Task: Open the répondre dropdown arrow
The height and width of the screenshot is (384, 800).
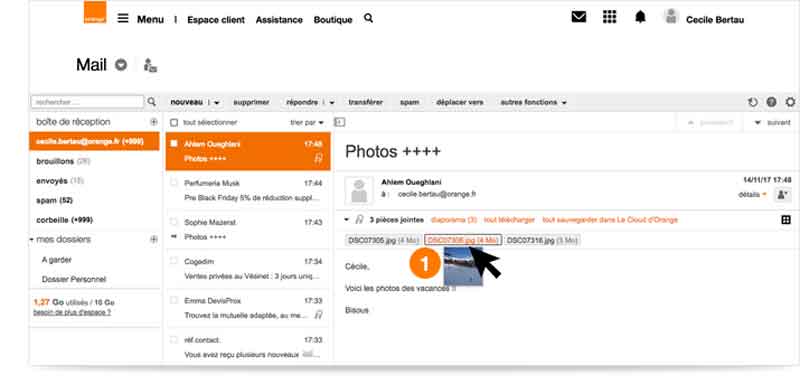Action: coord(332,103)
